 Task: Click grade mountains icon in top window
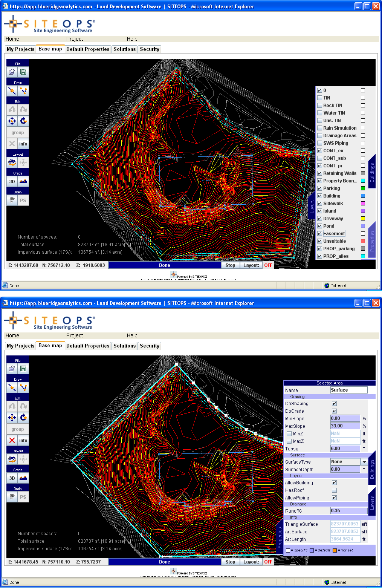pyautogui.click(x=23, y=181)
